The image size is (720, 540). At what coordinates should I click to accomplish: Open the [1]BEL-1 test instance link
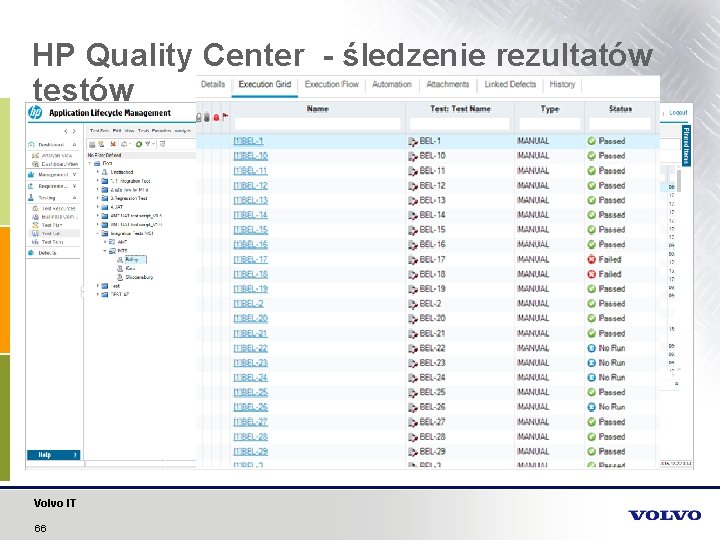248,141
